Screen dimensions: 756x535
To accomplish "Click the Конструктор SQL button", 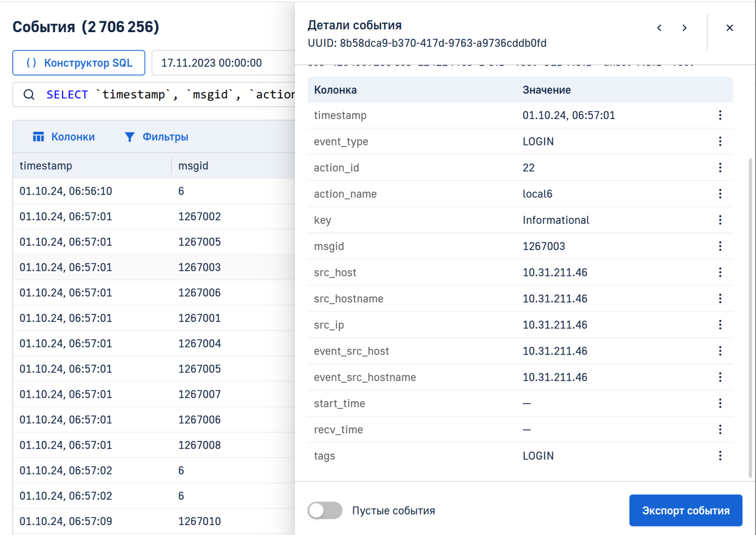I will [x=79, y=63].
